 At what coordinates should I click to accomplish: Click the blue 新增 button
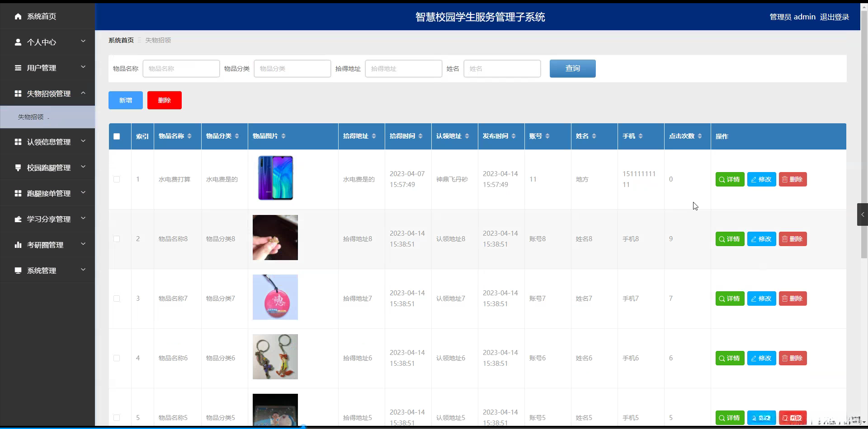(126, 100)
